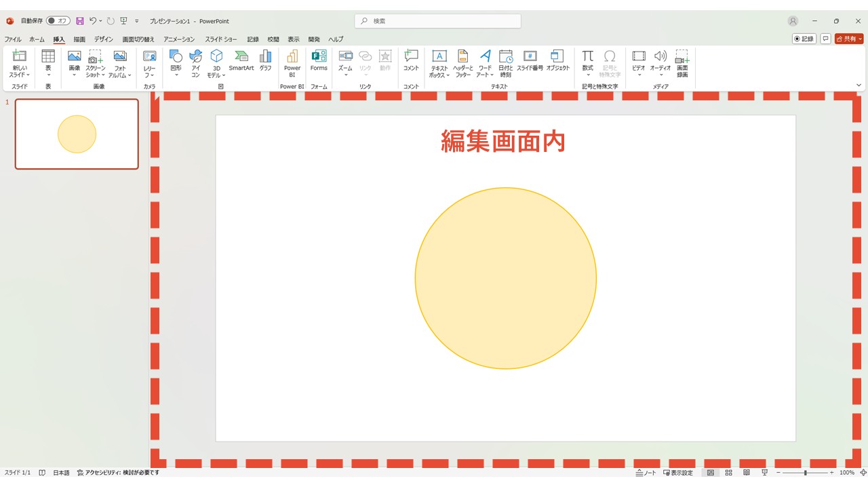Screen dimensions: 868x487
Task: Click the zoom slider in status bar
Action: pyautogui.click(x=805, y=473)
